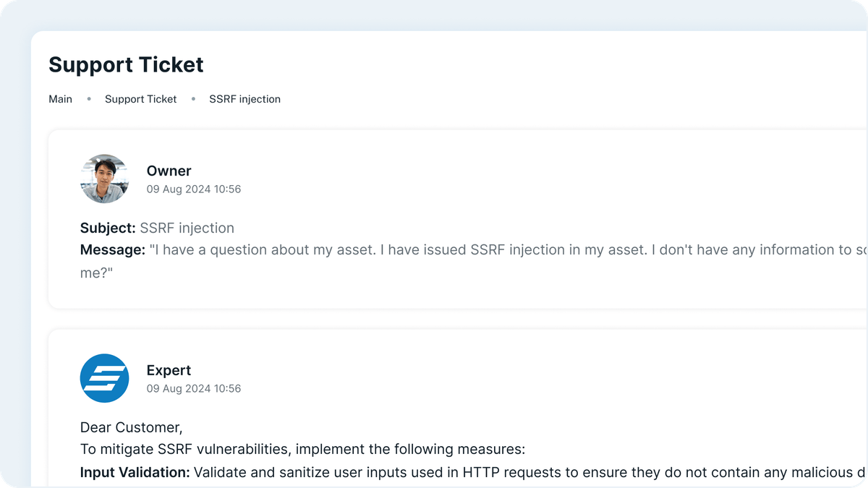Click the dot separator before SSRF injection
The image size is (868, 488).
click(193, 99)
